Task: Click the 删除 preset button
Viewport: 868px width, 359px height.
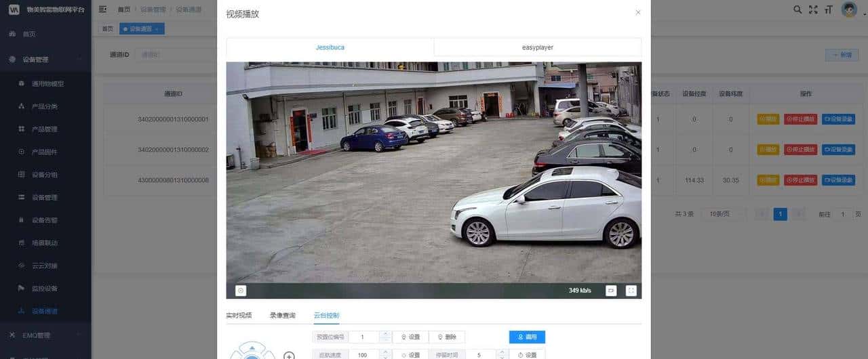Action: [x=447, y=337]
